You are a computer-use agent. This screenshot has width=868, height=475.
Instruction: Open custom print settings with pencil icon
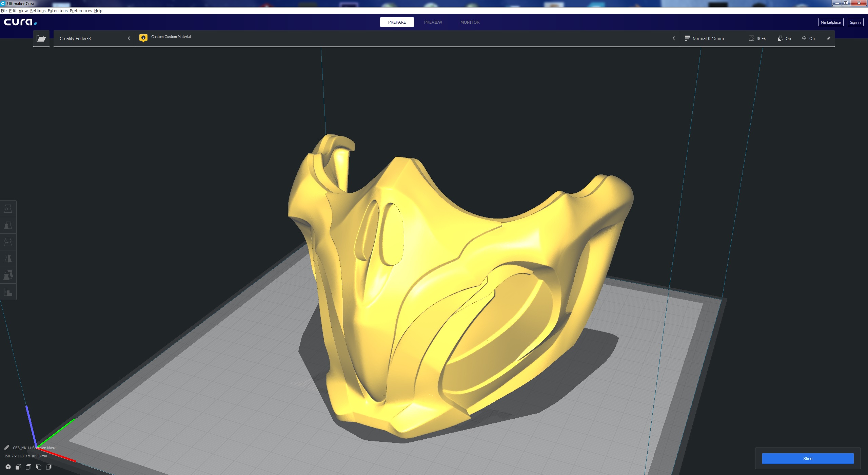click(828, 38)
